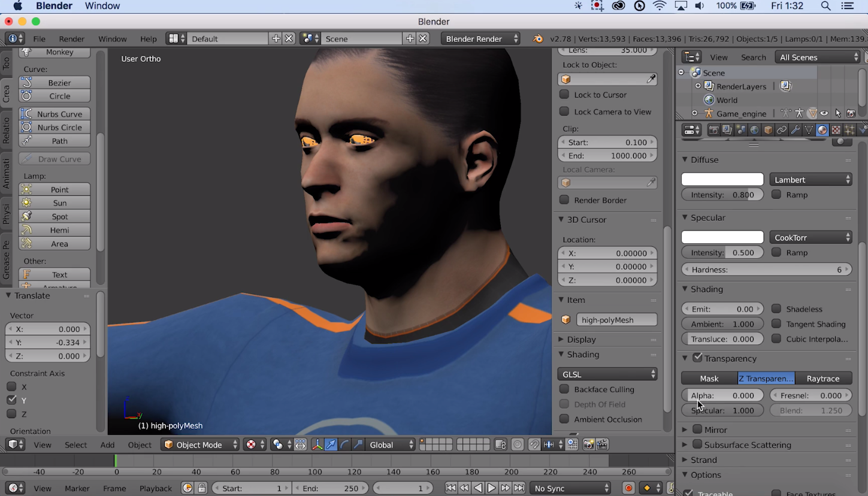Screen dimensions: 868x496
Task: Open the Render Layers properties tab
Action: [x=727, y=130]
